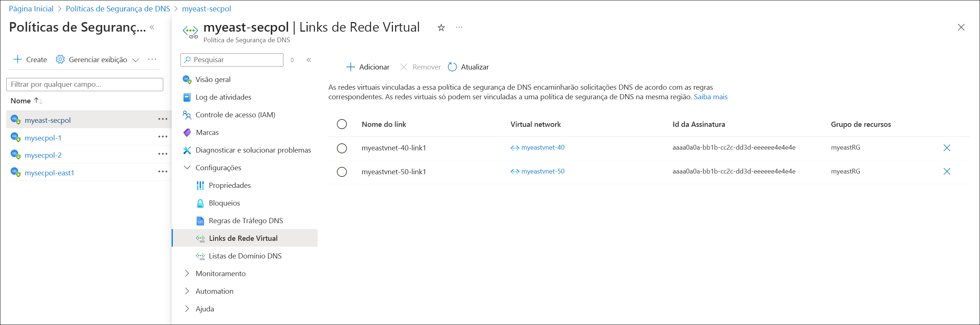Image resolution: width=980 pixels, height=325 pixels.
Task: Open ellipsis menu beside Gerenciar exibição
Action: click(x=152, y=59)
